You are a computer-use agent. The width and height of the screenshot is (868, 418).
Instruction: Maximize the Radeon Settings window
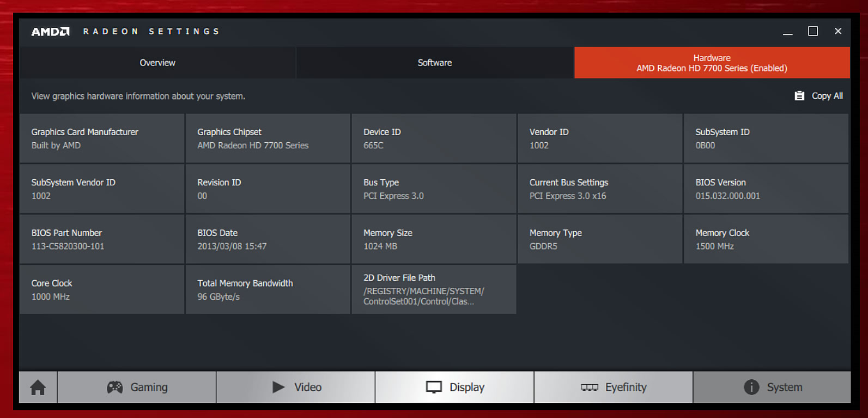click(813, 32)
